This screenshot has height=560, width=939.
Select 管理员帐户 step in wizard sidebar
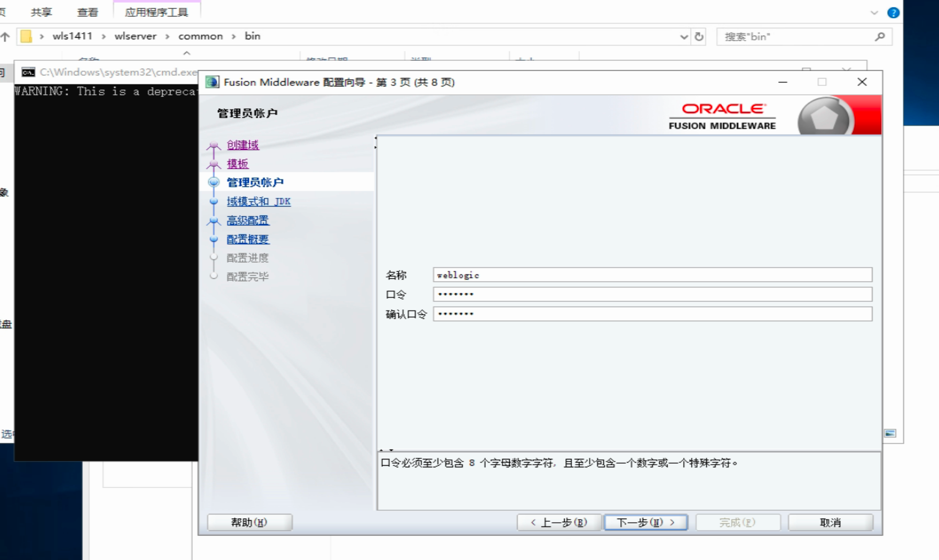click(255, 182)
